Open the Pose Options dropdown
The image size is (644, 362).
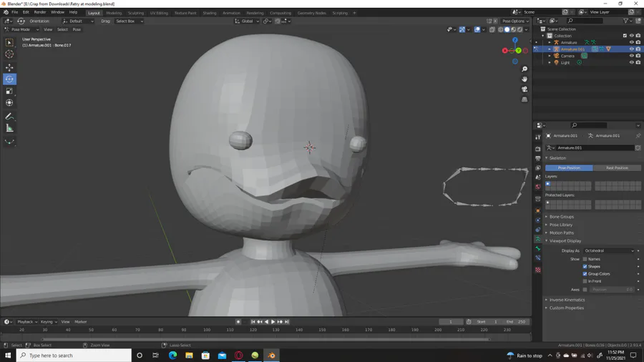coord(515,21)
